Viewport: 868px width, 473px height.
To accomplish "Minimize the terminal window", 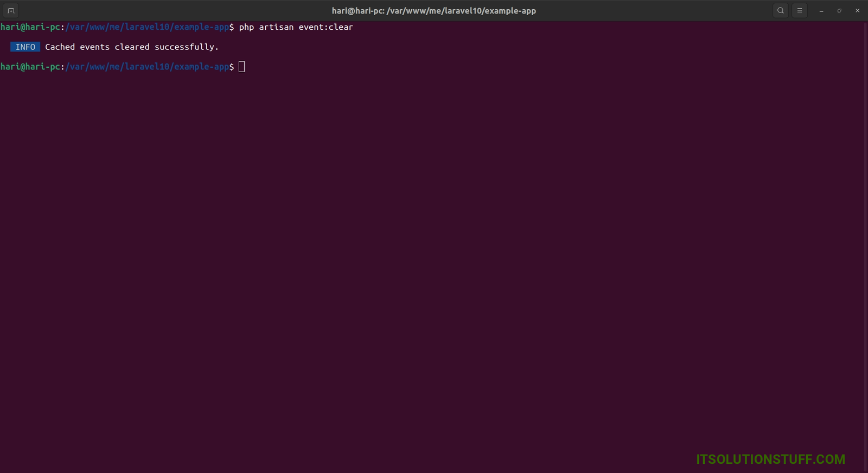I will coord(821,11).
